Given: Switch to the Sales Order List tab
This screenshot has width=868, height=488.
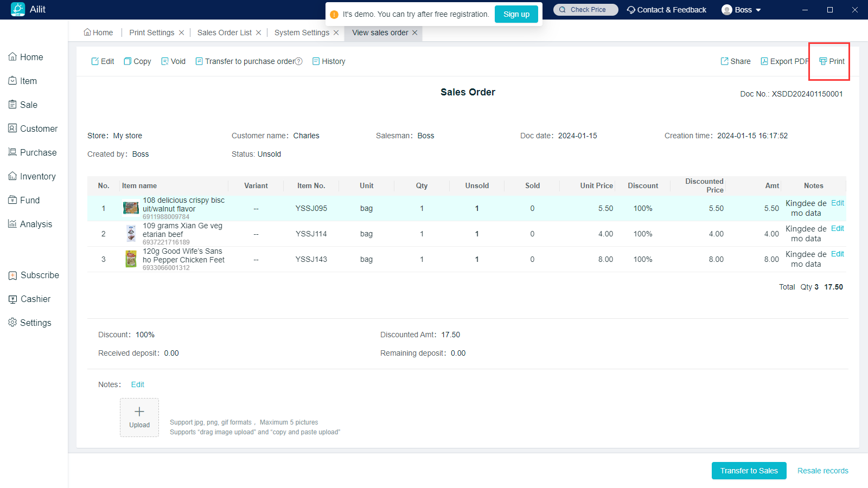Looking at the screenshot, I should pos(224,33).
